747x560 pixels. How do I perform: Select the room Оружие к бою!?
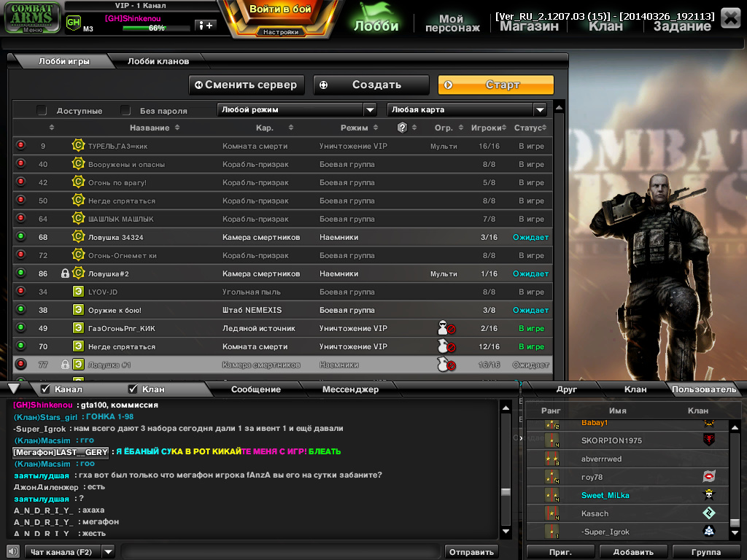tap(282, 310)
